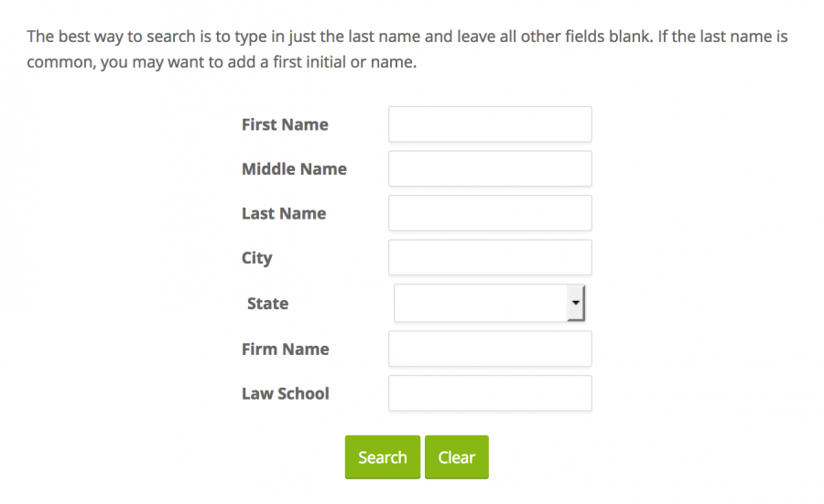This screenshot has width=824, height=504.
Task: Focus the Firm Name input field
Action: tap(490, 349)
